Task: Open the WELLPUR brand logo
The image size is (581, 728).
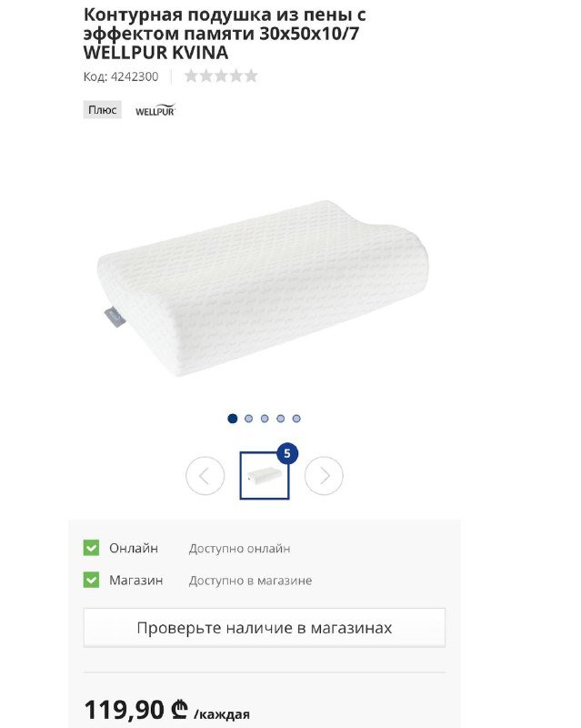Action: click(155, 110)
